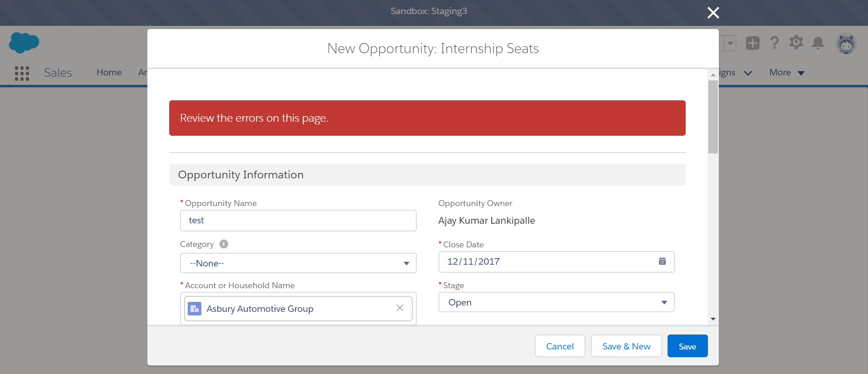Click the Opportunity Name text field

298,221
